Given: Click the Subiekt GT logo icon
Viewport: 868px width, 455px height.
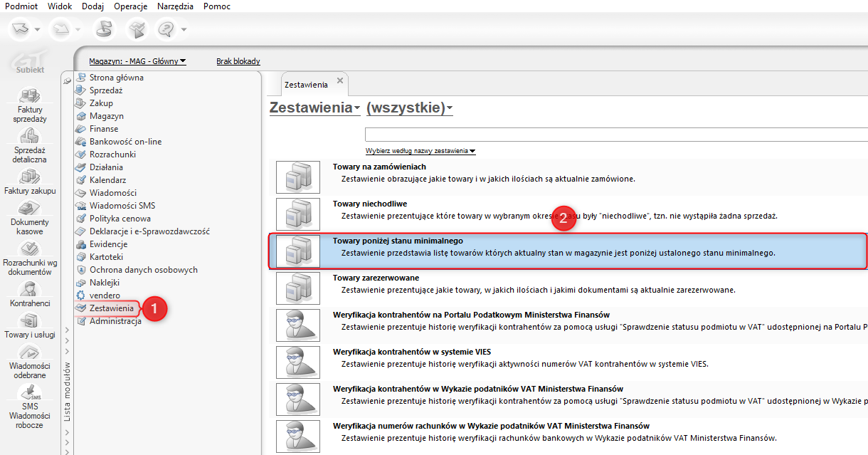Looking at the screenshot, I should (30, 63).
